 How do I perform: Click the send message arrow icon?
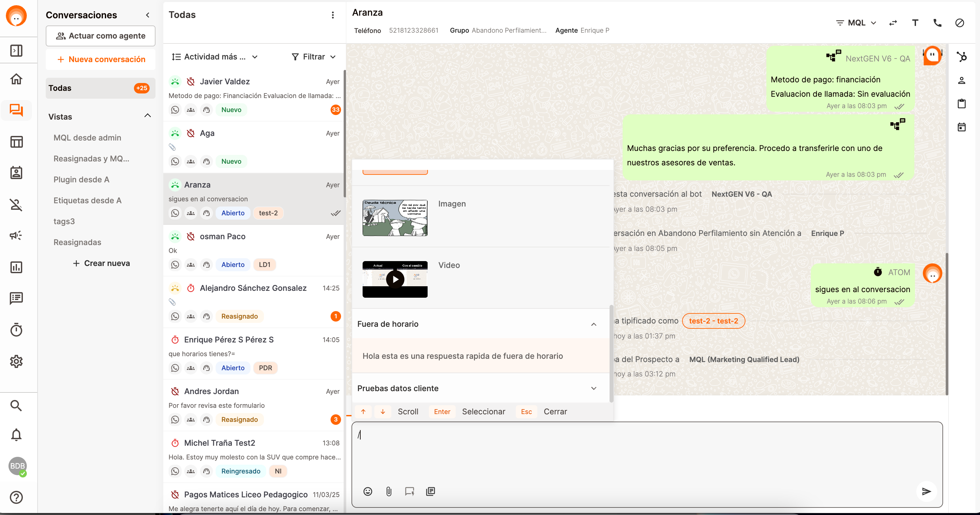926,491
